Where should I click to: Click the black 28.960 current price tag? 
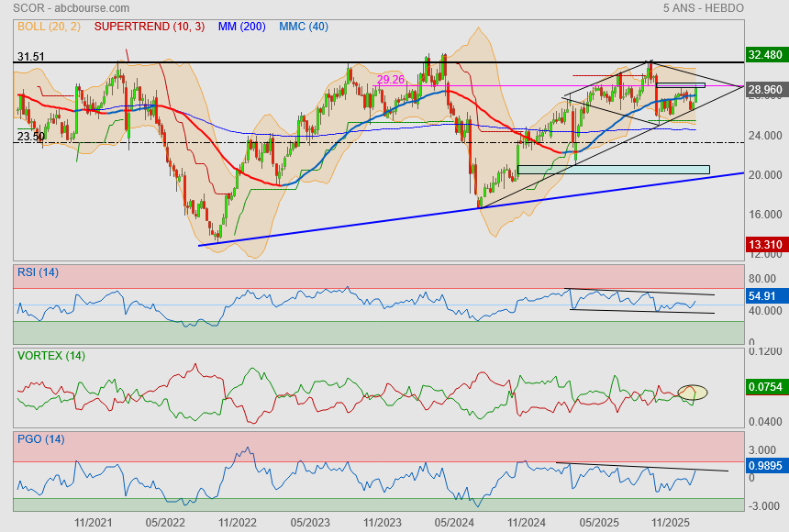(764, 90)
